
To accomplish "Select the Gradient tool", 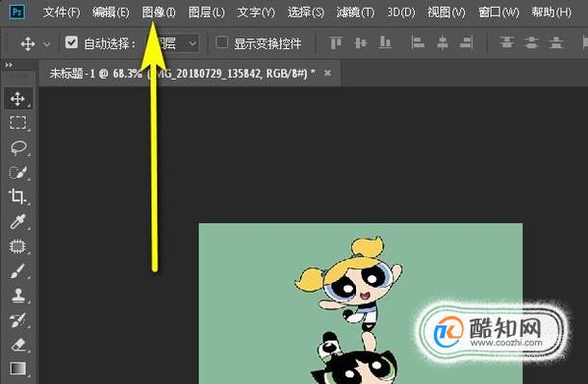I will click(18, 369).
